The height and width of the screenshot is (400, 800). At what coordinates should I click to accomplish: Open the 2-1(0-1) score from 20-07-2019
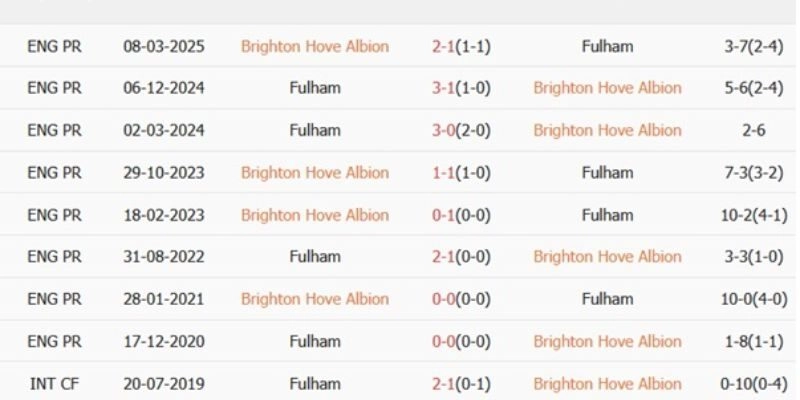pyautogui.click(x=461, y=383)
